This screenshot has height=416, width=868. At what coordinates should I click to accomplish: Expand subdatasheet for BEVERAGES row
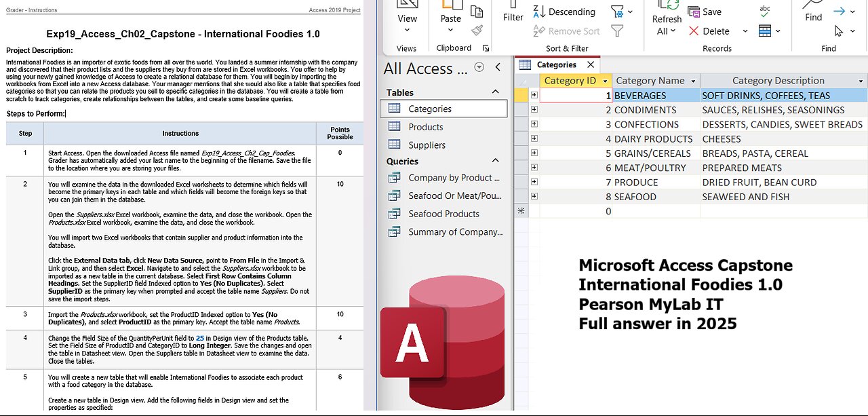(x=534, y=96)
